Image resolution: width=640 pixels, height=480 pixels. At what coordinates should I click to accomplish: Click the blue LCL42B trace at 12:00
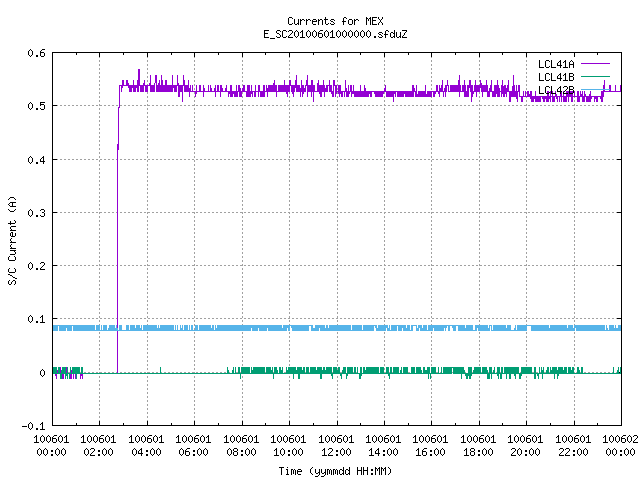[337, 328]
